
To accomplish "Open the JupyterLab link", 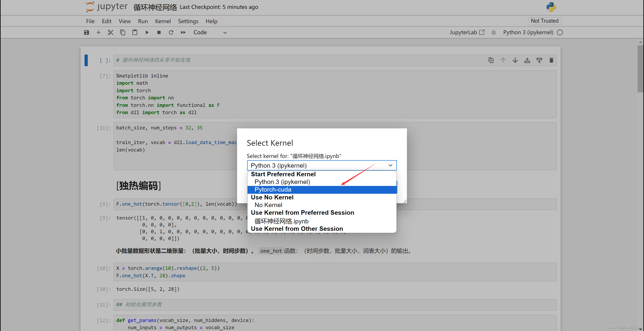I will tap(467, 33).
